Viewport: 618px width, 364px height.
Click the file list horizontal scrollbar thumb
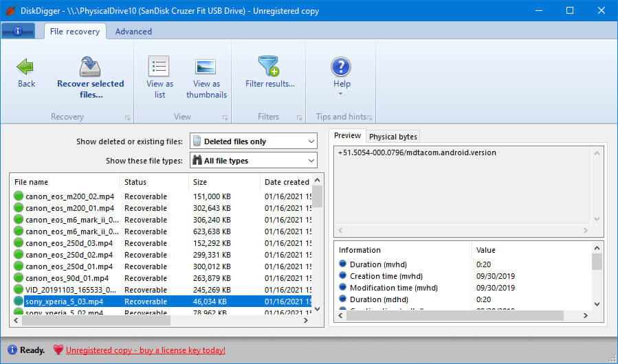coord(96,320)
